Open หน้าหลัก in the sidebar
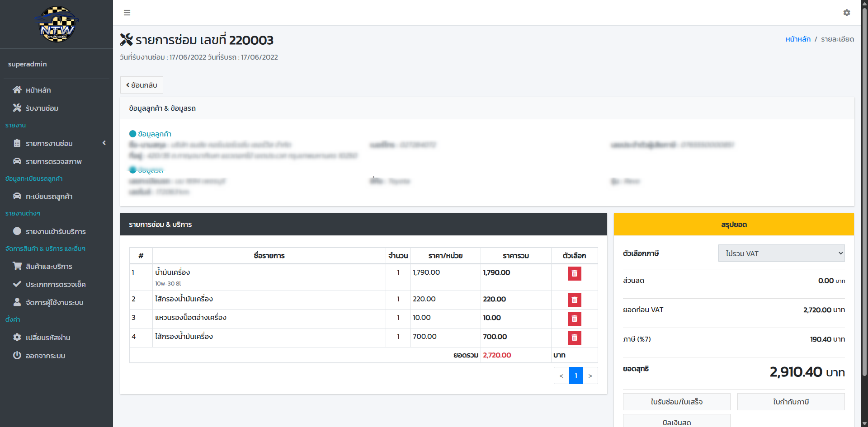Screen dimensions: 868x427 point(57,90)
